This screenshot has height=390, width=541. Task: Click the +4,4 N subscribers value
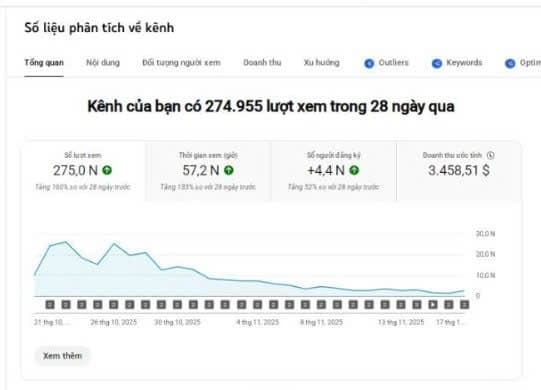pos(326,170)
